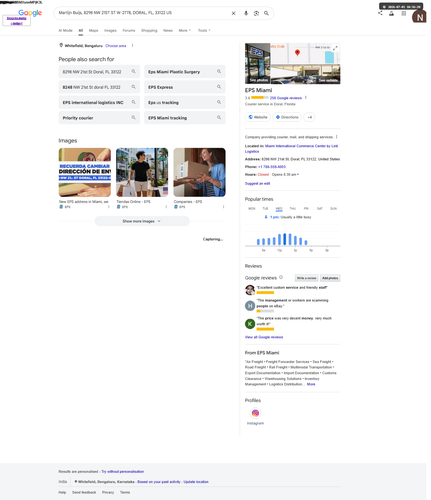Screen dimensions: 431x500
Task: Open more options beside 258 Google reviews
Action: tap(306, 98)
